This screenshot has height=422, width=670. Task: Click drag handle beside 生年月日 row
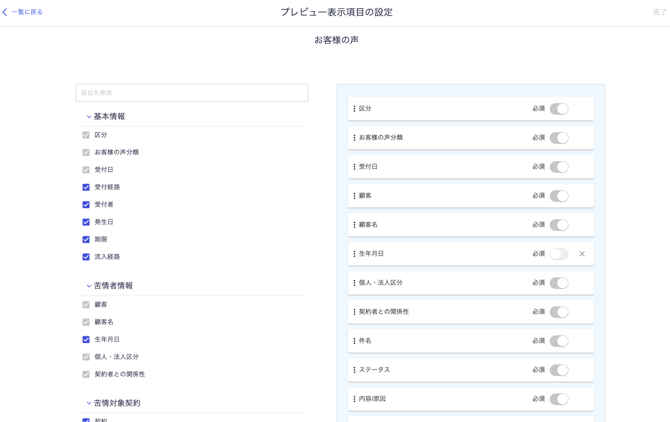pos(354,254)
